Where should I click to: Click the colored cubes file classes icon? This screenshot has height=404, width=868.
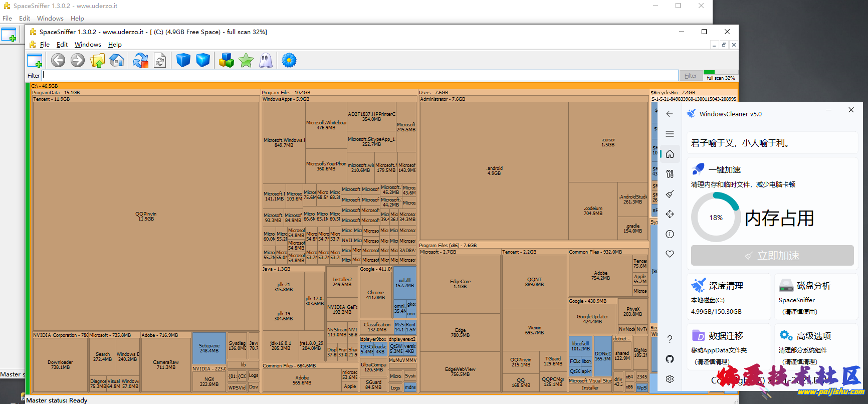click(x=226, y=61)
